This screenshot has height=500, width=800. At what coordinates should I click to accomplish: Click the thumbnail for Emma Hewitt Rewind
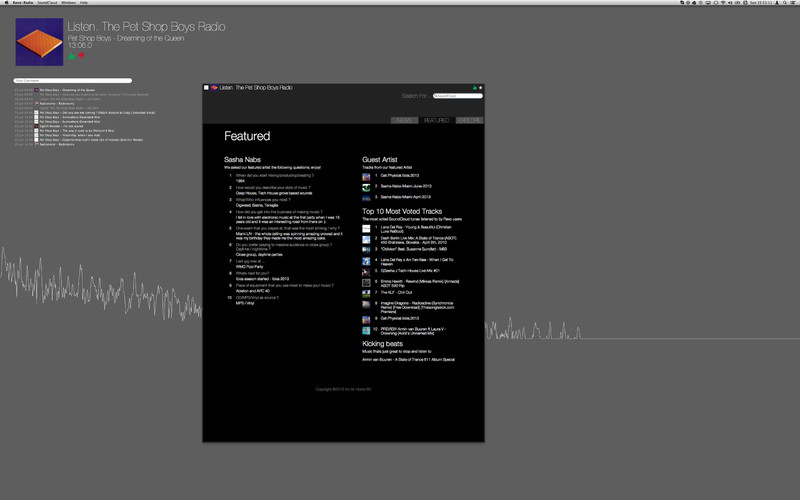pyautogui.click(x=366, y=283)
